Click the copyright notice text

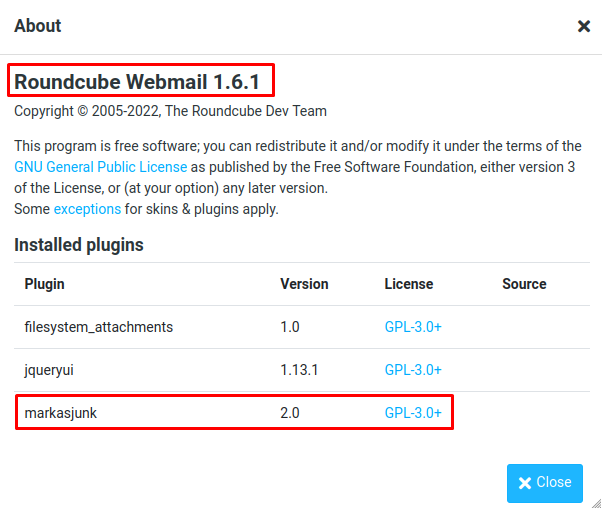170,111
